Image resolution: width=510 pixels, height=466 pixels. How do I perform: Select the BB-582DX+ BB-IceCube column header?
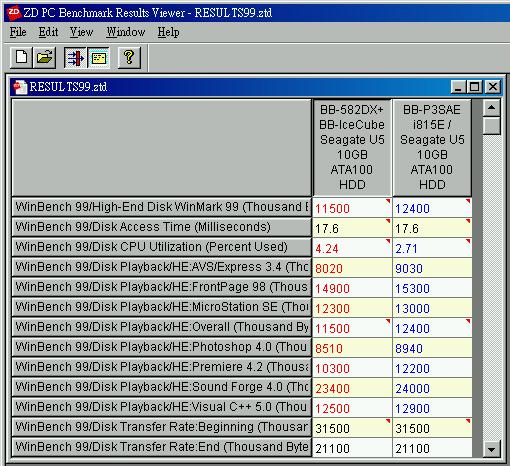click(352, 147)
